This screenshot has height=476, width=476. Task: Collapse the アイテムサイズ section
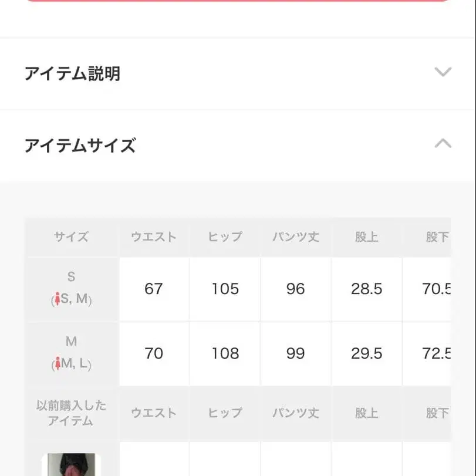tap(444, 144)
